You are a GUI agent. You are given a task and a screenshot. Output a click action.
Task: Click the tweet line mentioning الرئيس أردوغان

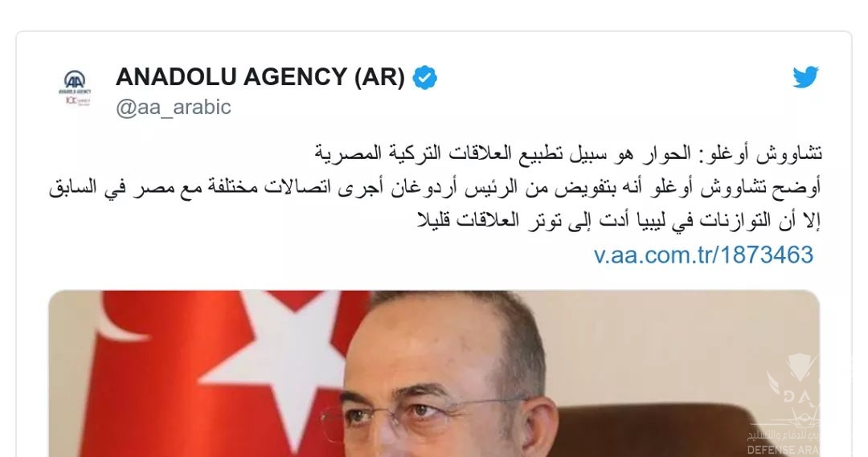tap(435, 187)
